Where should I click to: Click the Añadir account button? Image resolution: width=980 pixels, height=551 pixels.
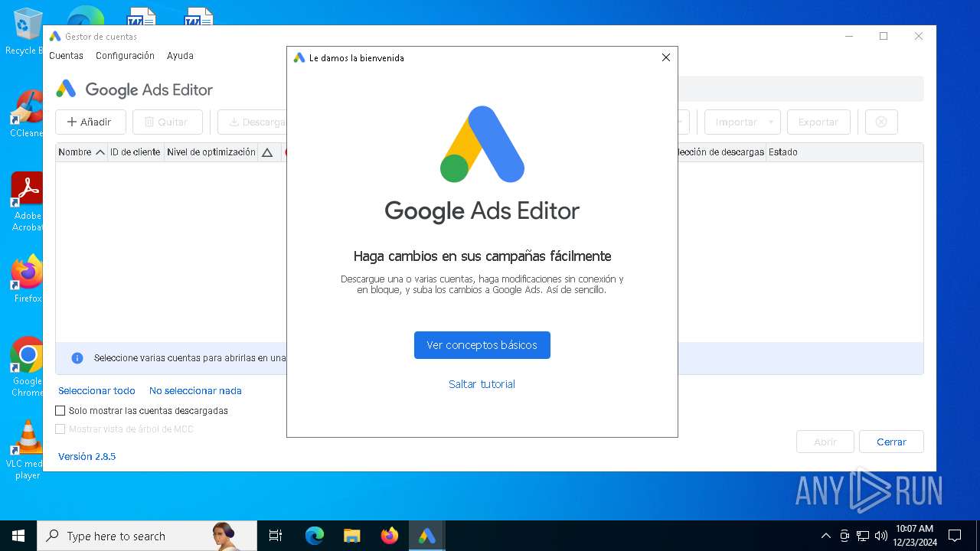90,122
